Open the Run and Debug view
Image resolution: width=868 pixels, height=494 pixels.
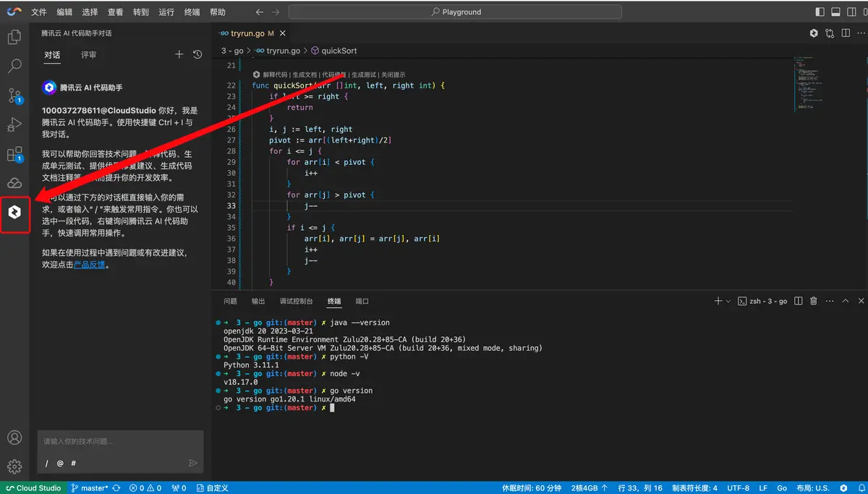pos(14,125)
